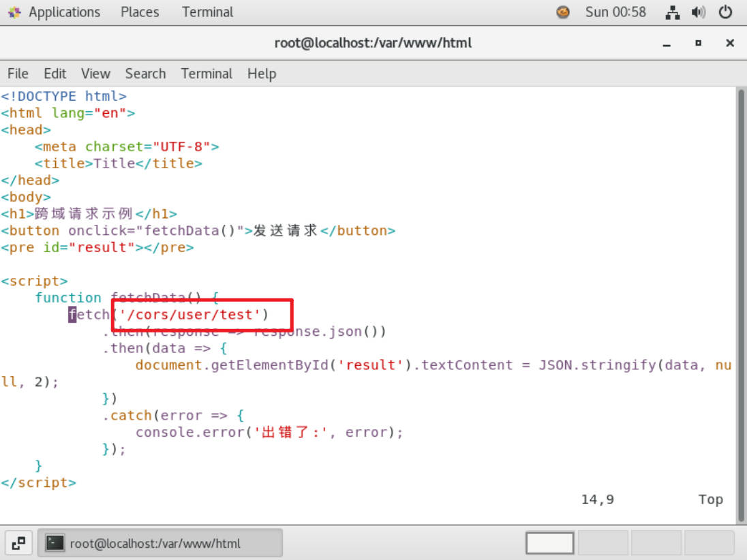Click the show desktop icon in taskbar

(18, 543)
